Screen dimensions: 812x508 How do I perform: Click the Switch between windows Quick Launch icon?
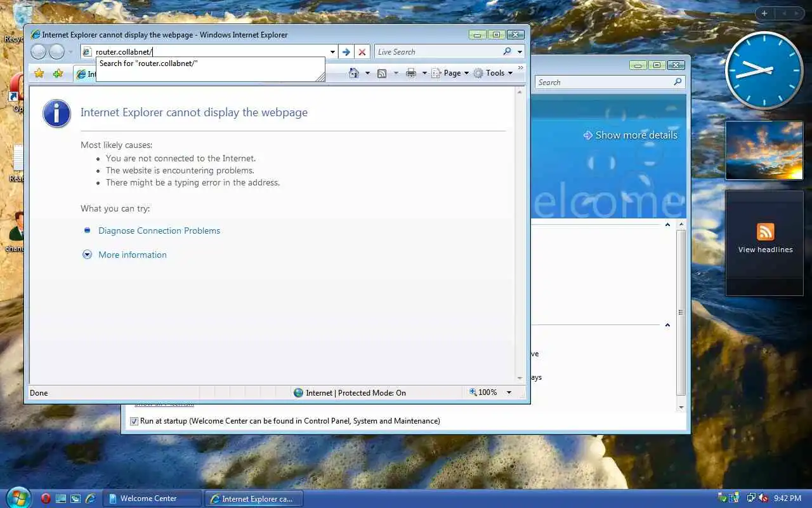coord(75,498)
